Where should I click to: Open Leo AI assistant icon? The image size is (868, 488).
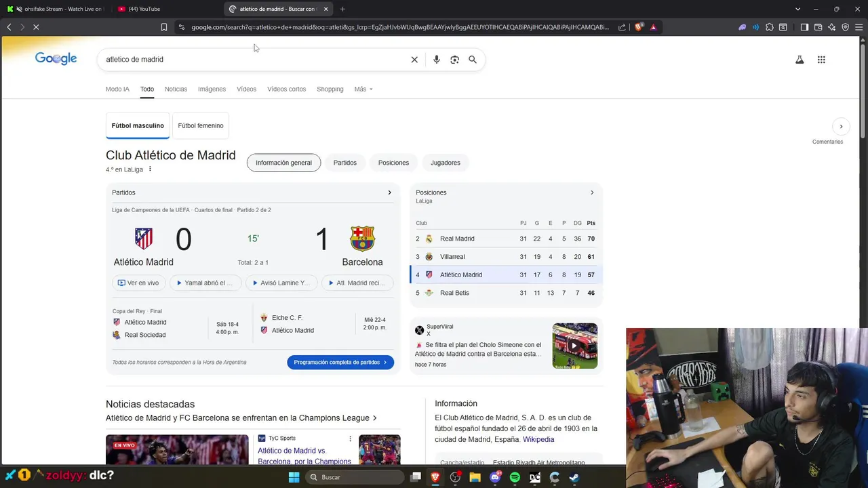(831, 27)
